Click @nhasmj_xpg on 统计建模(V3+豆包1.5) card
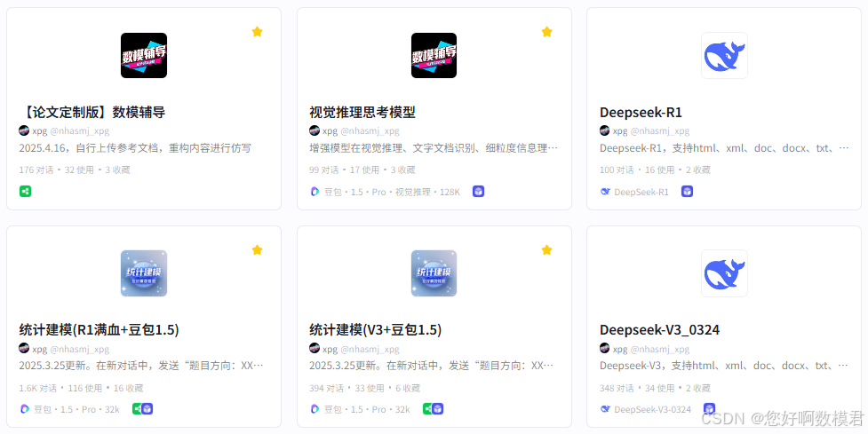868x434 pixels. tap(370, 349)
